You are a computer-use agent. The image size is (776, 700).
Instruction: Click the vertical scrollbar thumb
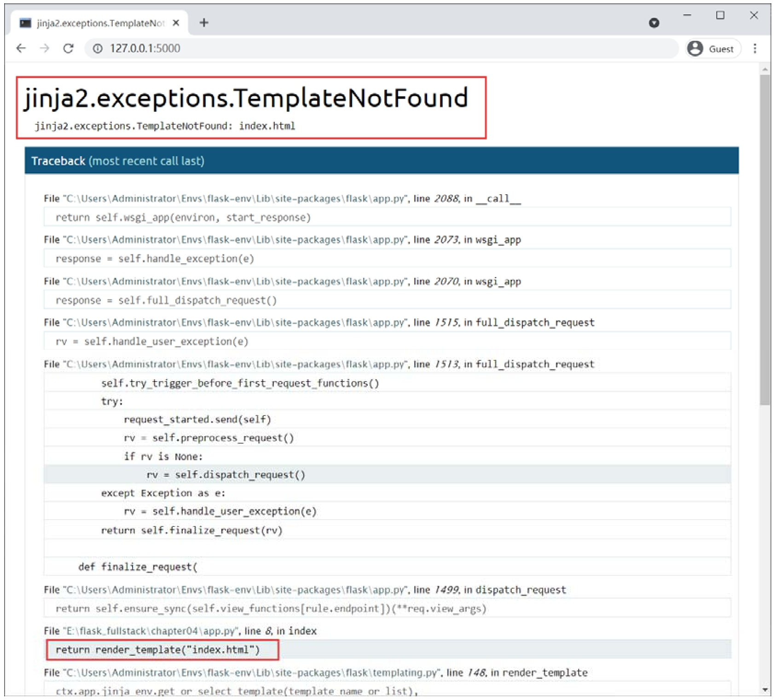pyautogui.click(x=765, y=239)
